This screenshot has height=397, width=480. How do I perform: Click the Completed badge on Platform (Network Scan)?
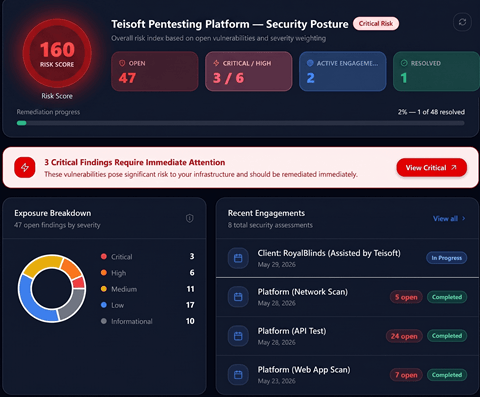447,297
